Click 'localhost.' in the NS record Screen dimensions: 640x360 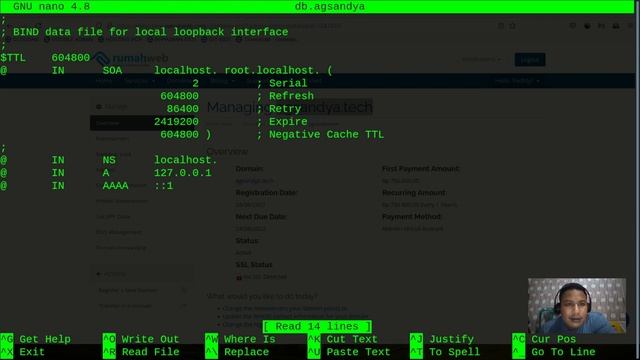(x=186, y=160)
